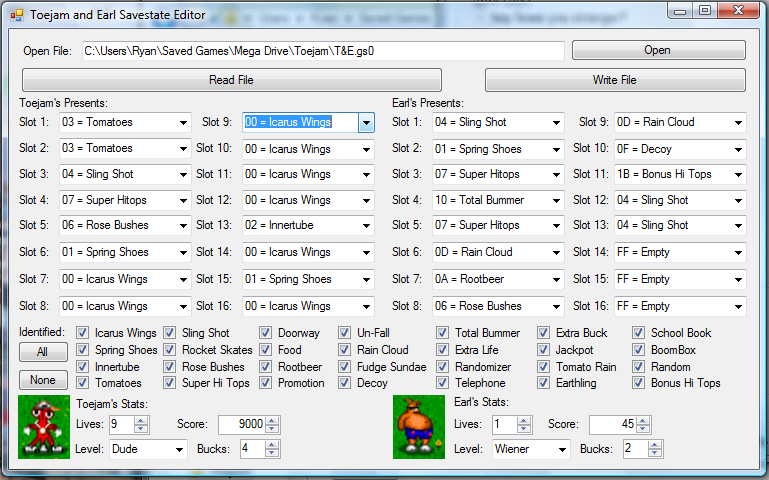This screenshot has height=480, width=769.
Task: Click the Open file button
Action: pos(659,51)
